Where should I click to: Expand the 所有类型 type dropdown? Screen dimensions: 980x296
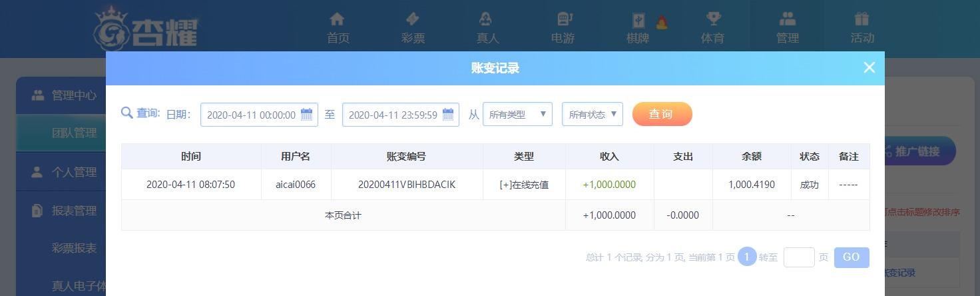tap(517, 114)
